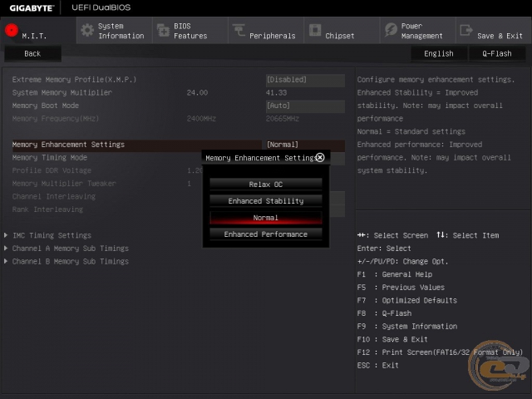Viewport: 532px width, 399px height.
Task: Click the GIGABYTE logo
Action: point(32,8)
